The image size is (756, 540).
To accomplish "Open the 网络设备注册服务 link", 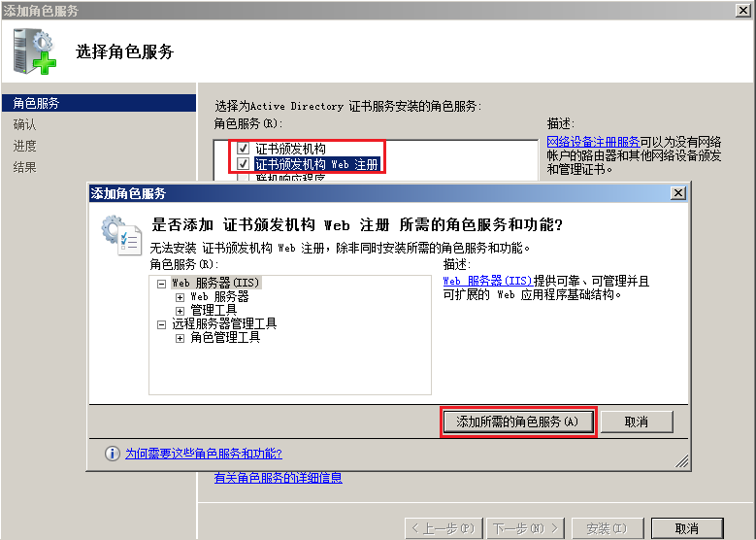I will click(x=593, y=142).
